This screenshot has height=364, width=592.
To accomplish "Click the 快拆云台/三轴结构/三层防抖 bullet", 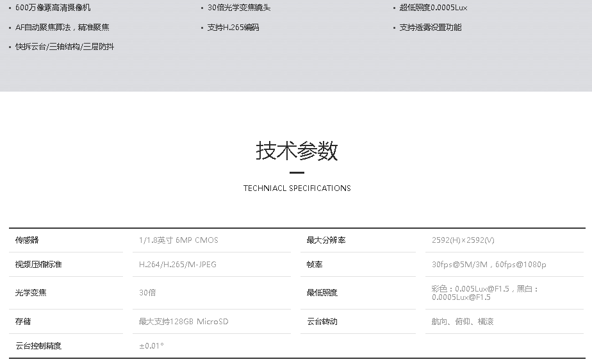I will click(65, 47).
